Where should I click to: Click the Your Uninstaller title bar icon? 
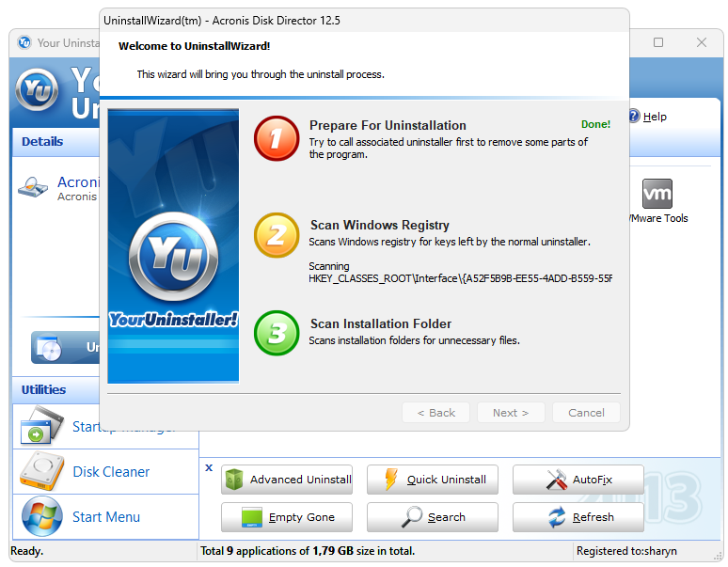point(24,42)
